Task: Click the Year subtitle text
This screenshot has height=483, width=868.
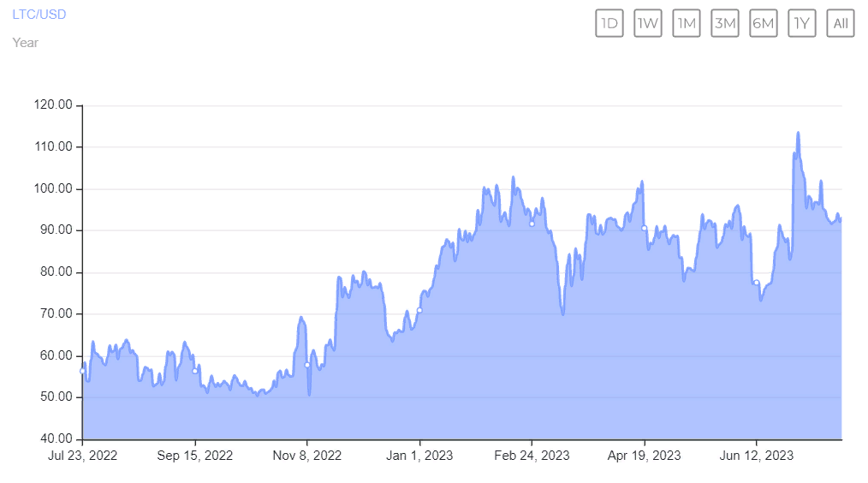Action: coord(26,42)
